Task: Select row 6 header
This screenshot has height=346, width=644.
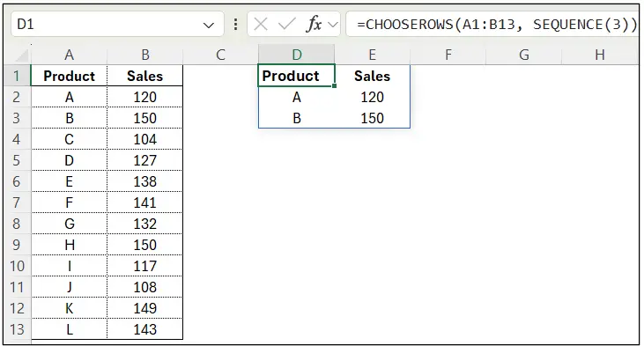Action: (x=17, y=181)
